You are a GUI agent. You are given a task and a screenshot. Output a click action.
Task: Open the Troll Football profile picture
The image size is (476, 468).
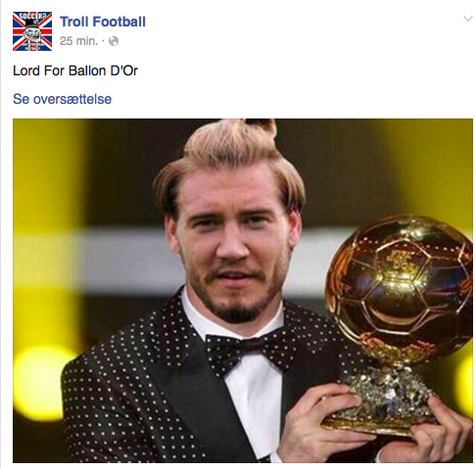coord(32,31)
